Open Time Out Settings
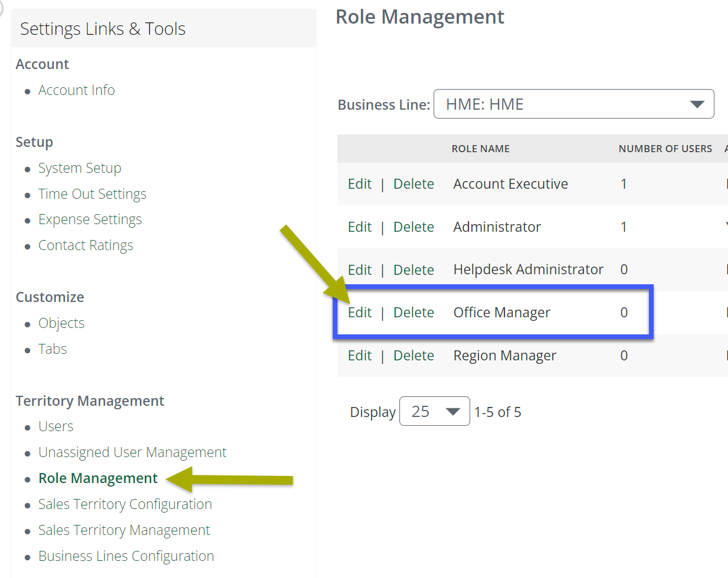728x578 pixels. point(92,194)
